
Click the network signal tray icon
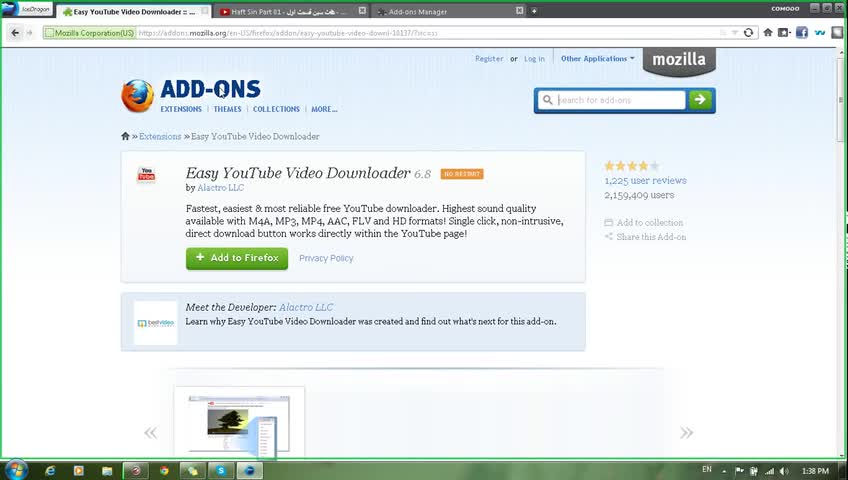pos(769,471)
